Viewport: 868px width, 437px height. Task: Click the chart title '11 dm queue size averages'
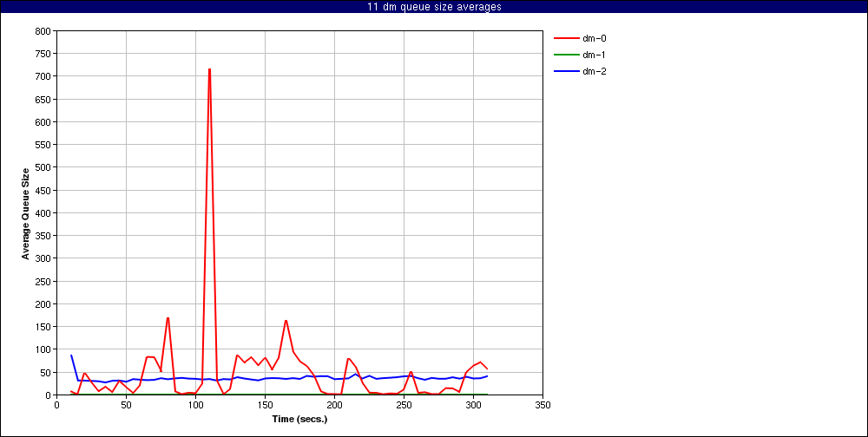[434, 7]
